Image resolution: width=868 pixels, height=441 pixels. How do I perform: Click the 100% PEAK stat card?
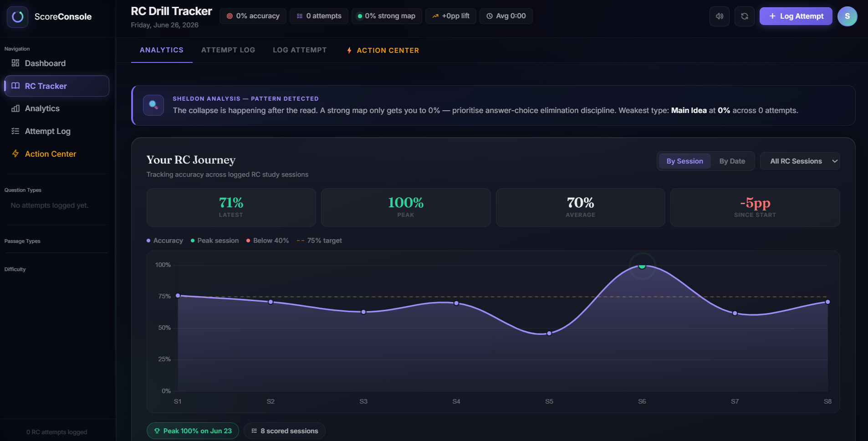click(406, 208)
